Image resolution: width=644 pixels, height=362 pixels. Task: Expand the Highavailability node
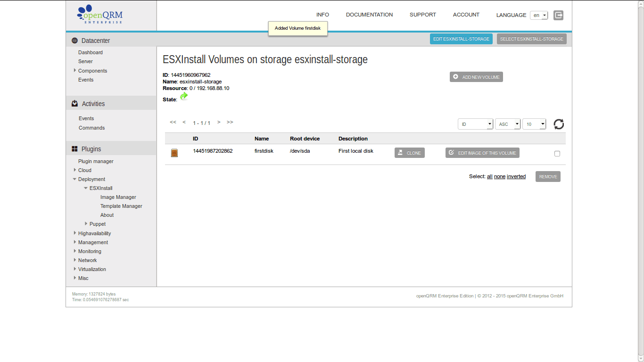[75, 233]
